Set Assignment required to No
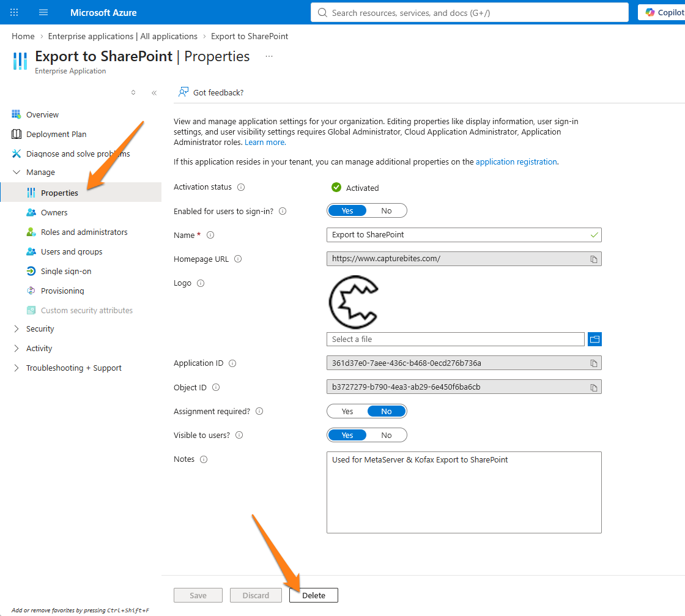The width and height of the screenshot is (685, 616). point(386,411)
